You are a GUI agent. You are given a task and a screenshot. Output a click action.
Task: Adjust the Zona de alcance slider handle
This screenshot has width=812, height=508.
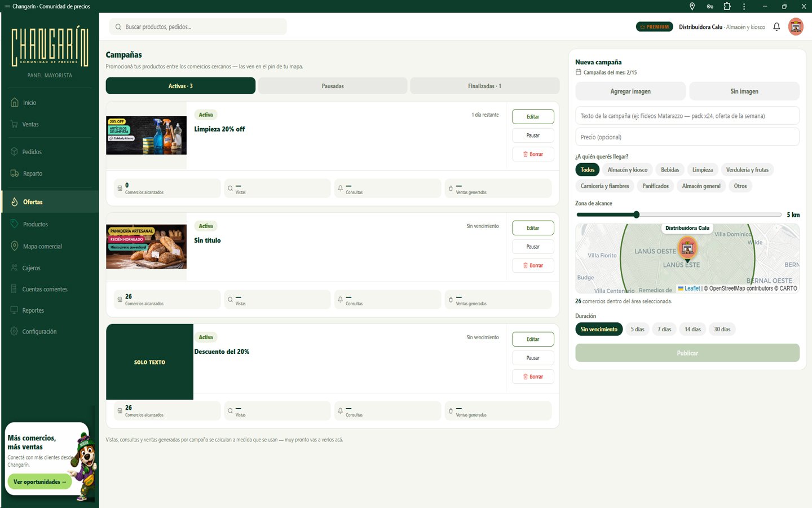636,214
